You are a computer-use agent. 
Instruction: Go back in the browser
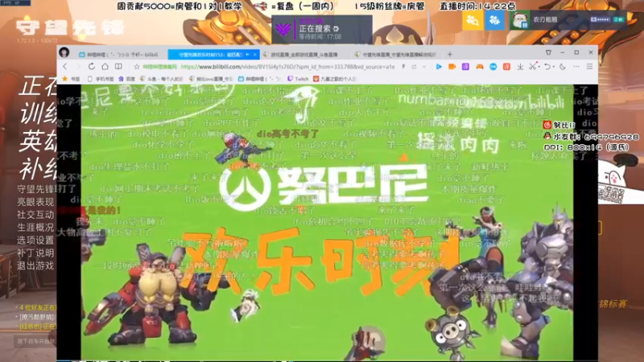65,67
